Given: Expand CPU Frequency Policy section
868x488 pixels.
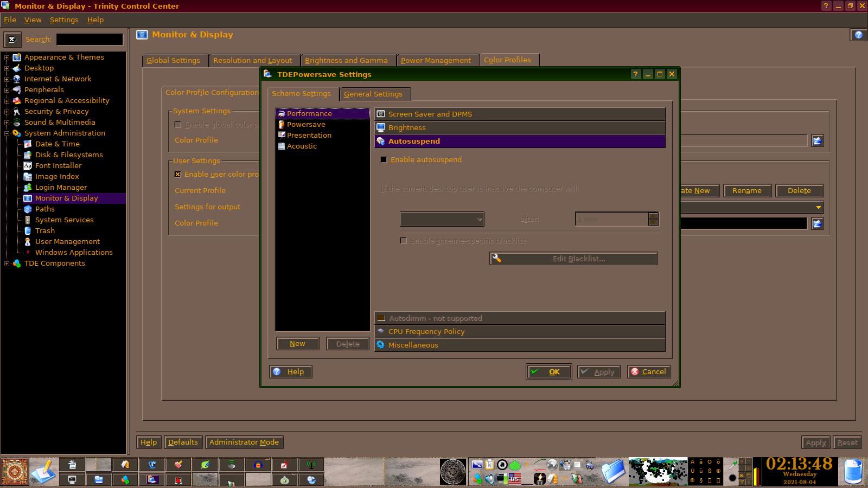Looking at the screenshot, I should point(520,331).
